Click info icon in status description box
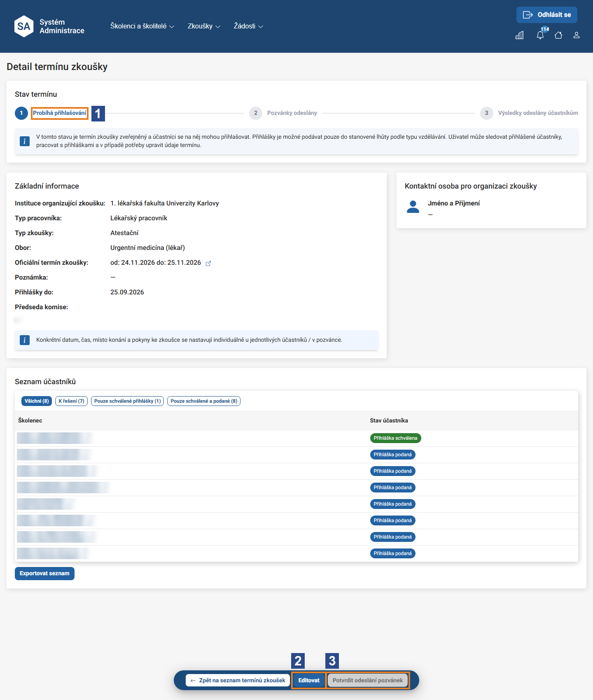Image resolution: width=593 pixels, height=700 pixels. 25,141
